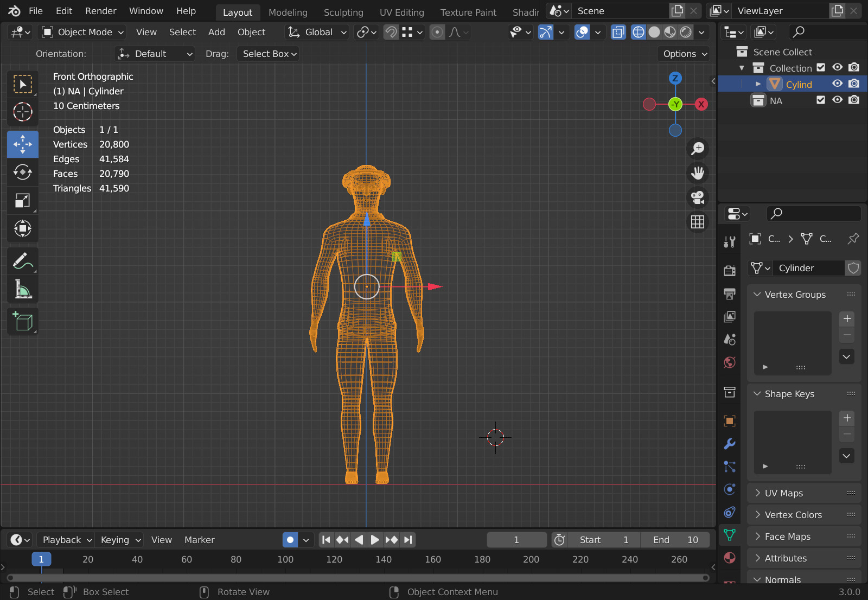Disable Collection in renders camera icon

854,67
